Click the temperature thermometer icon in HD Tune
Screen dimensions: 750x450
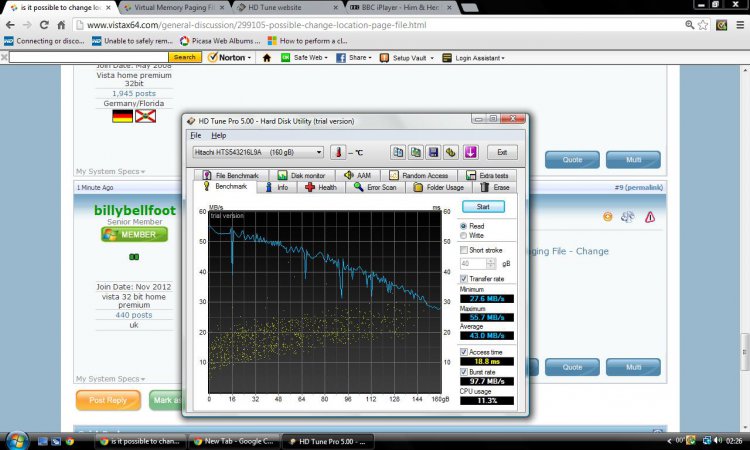[338, 153]
